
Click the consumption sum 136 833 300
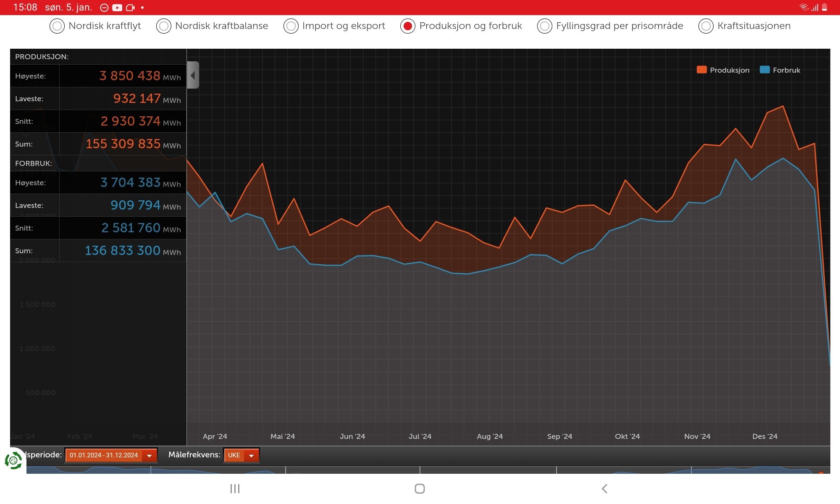tap(123, 250)
